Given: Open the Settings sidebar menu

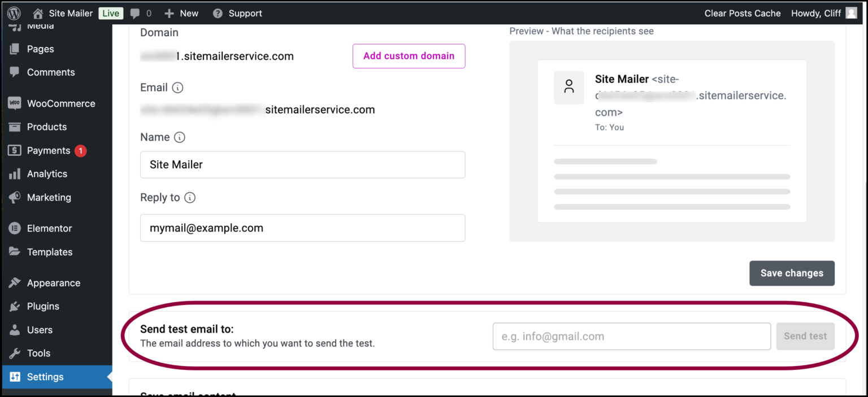Looking at the screenshot, I should 45,377.
